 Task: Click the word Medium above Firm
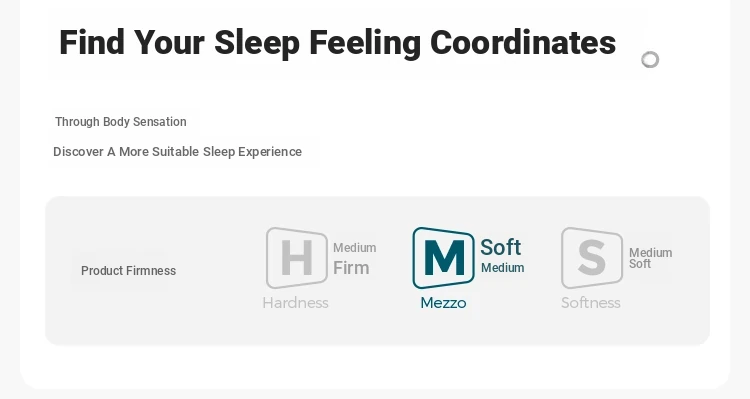[354, 248]
